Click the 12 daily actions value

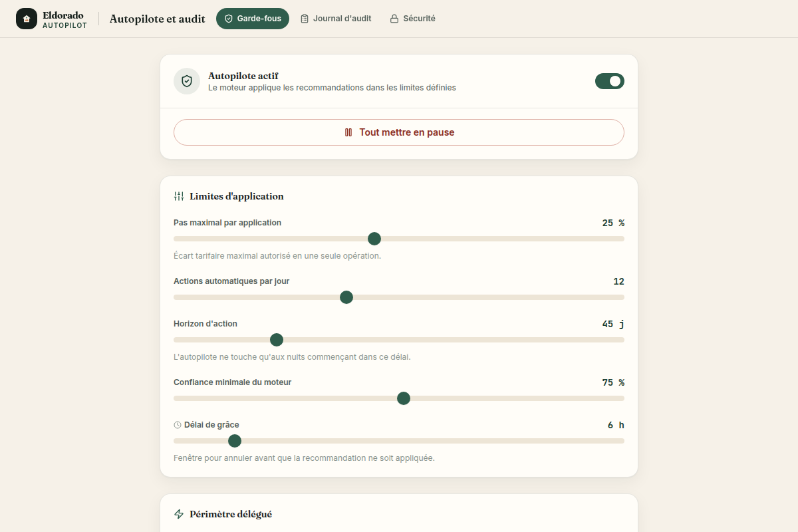[618, 281]
